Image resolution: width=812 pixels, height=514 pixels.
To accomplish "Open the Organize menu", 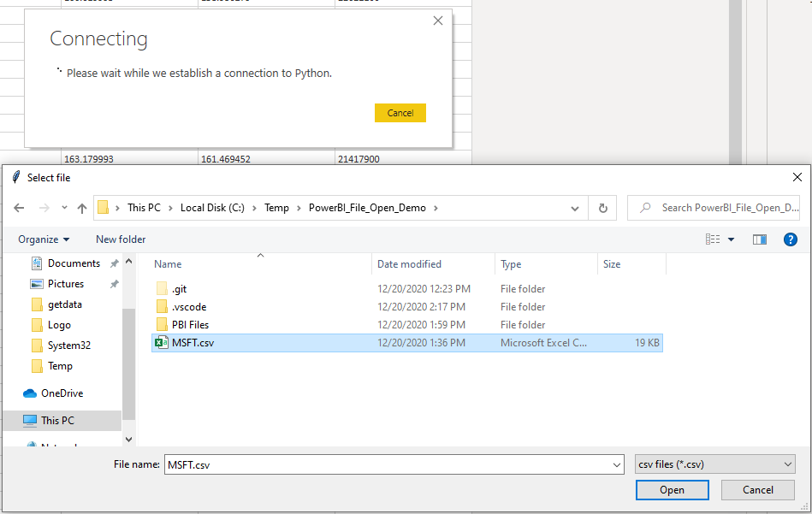I will click(x=44, y=239).
